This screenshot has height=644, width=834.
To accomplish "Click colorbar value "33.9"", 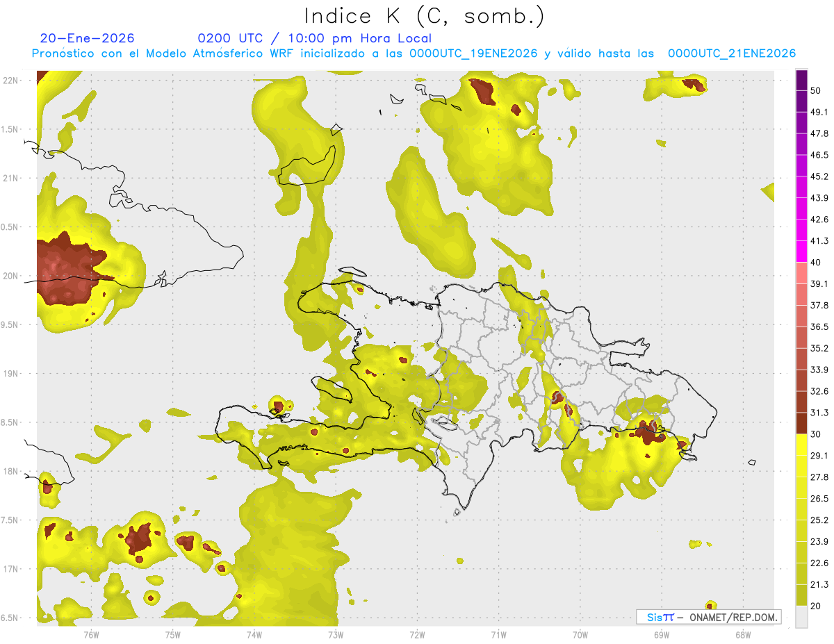I will click(820, 370).
